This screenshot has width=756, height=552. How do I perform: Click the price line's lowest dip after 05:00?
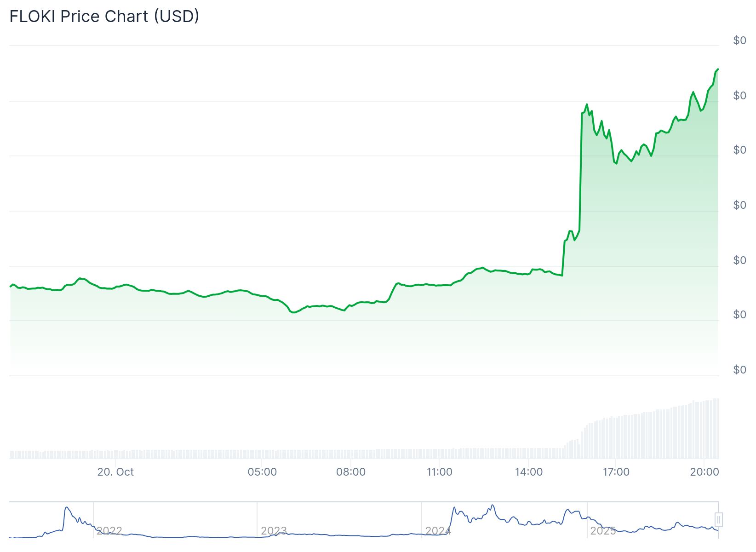click(293, 313)
